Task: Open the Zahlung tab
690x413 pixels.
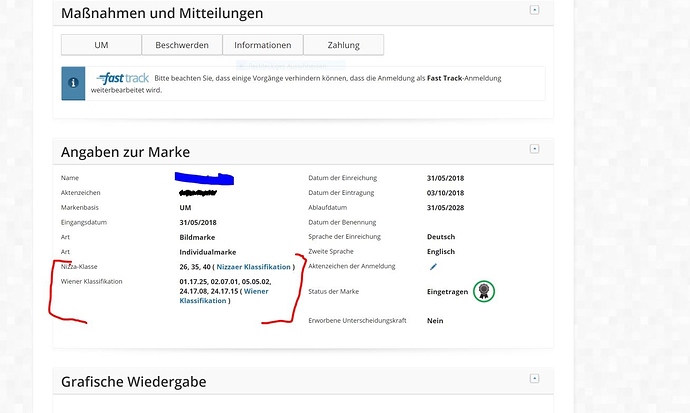Action: (x=343, y=45)
